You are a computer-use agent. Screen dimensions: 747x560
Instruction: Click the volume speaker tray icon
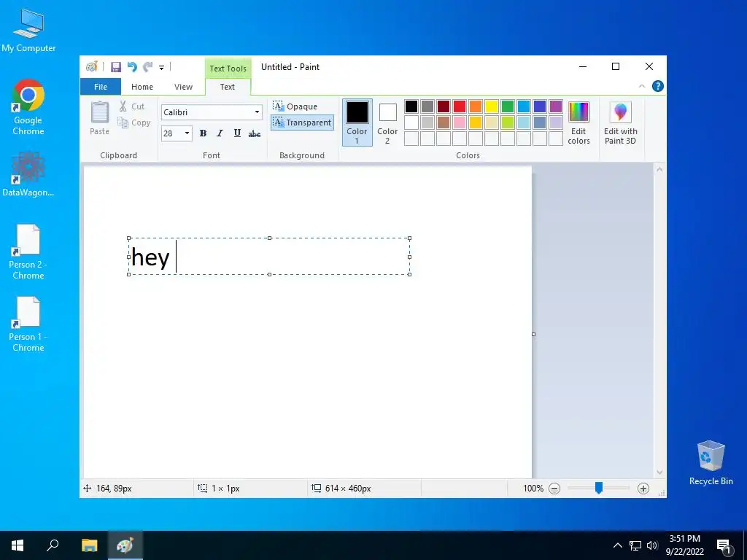pyautogui.click(x=652, y=545)
